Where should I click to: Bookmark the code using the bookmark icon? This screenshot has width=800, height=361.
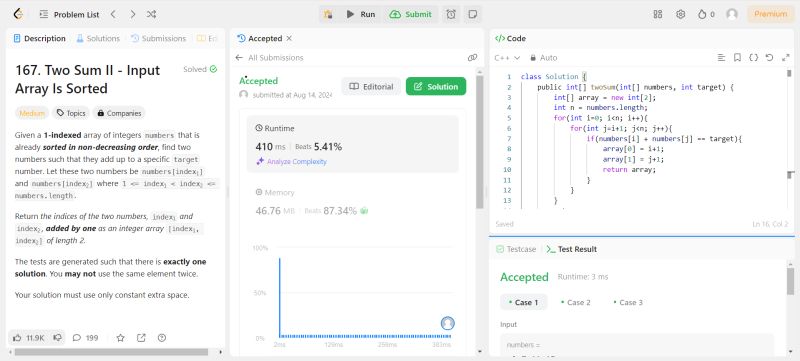(737, 58)
